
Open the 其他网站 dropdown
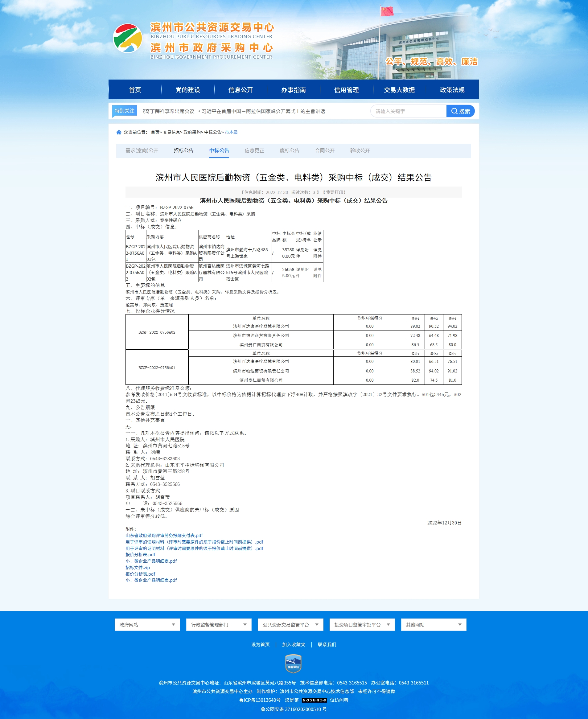coord(433,625)
